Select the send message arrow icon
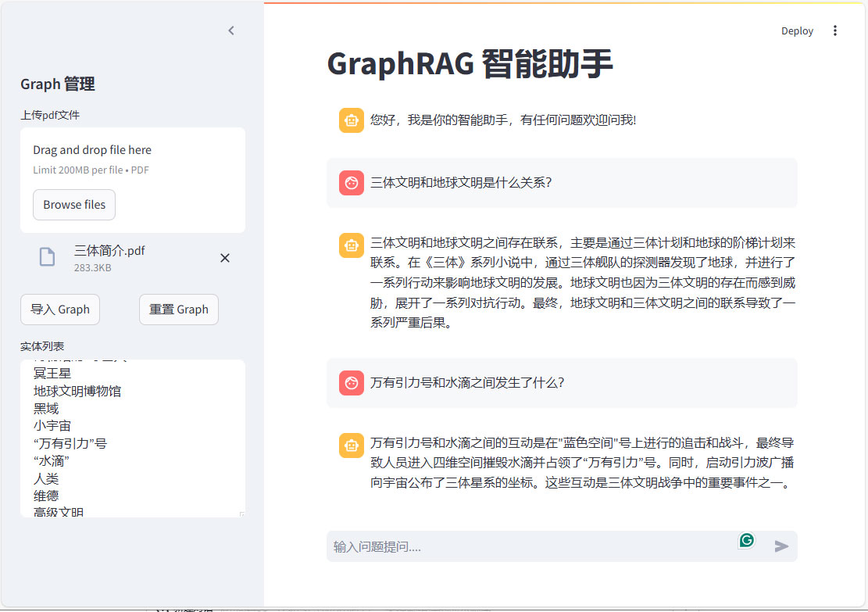The width and height of the screenshot is (868, 612). (781, 546)
